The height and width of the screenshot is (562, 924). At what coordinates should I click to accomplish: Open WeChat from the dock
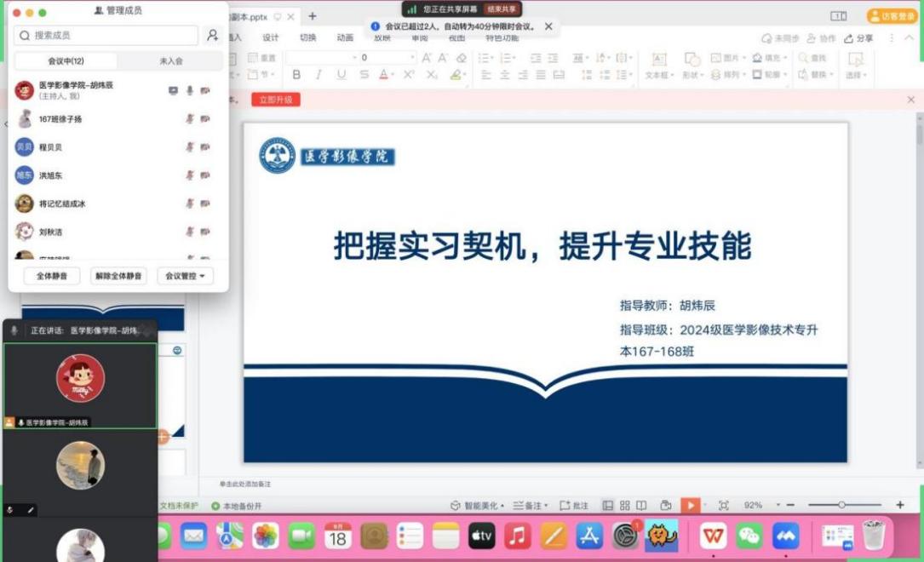click(749, 536)
